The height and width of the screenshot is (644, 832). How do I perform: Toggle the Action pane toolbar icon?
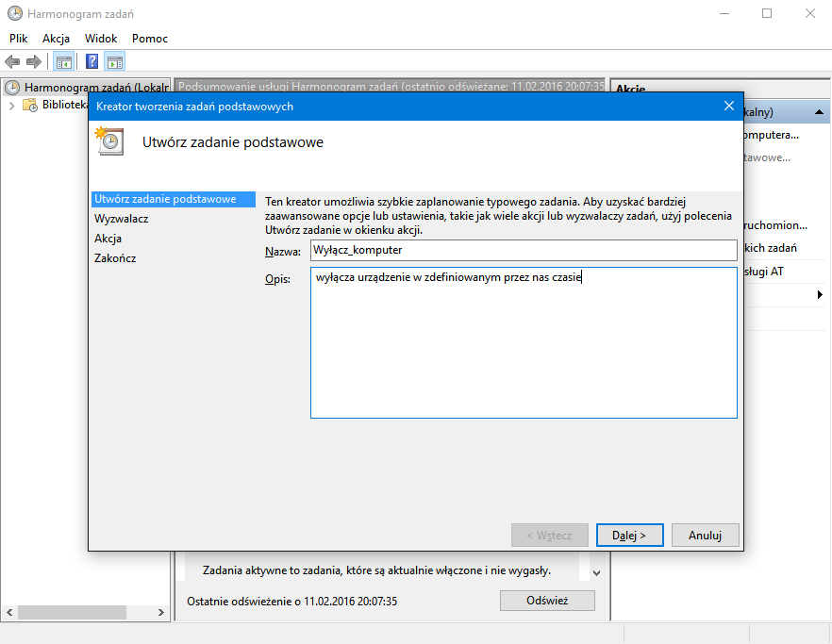pos(114,62)
